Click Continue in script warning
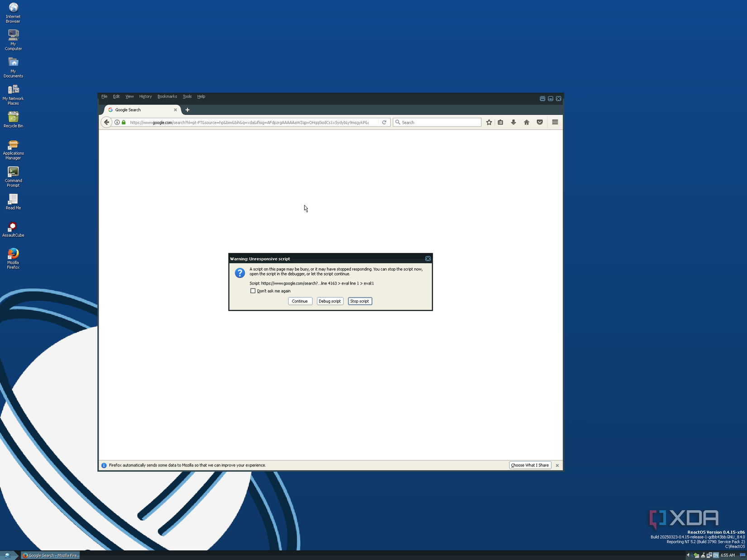Screen dimensions: 747x560 (x=300, y=301)
